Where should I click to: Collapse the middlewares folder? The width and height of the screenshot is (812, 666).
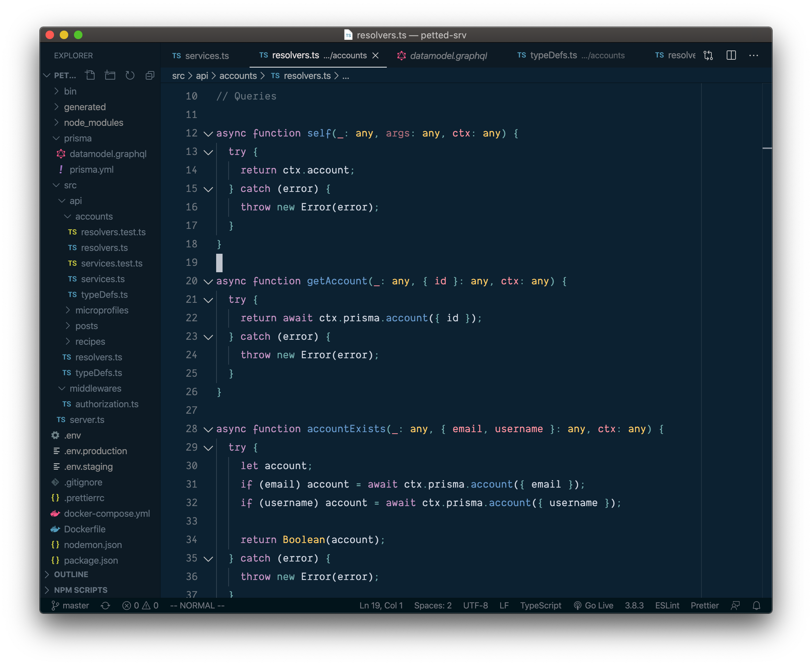(x=101, y=389)
